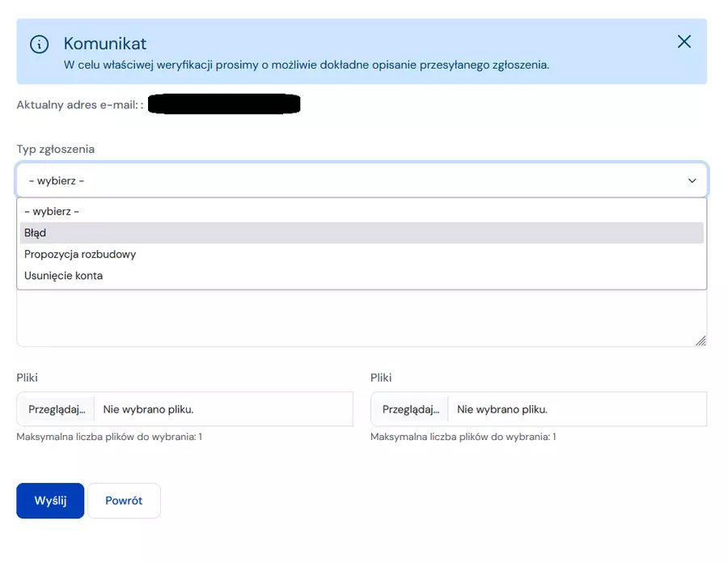Select 'Usunięcie konta' option
Screen dimensions: 728x563
[63, 276]
